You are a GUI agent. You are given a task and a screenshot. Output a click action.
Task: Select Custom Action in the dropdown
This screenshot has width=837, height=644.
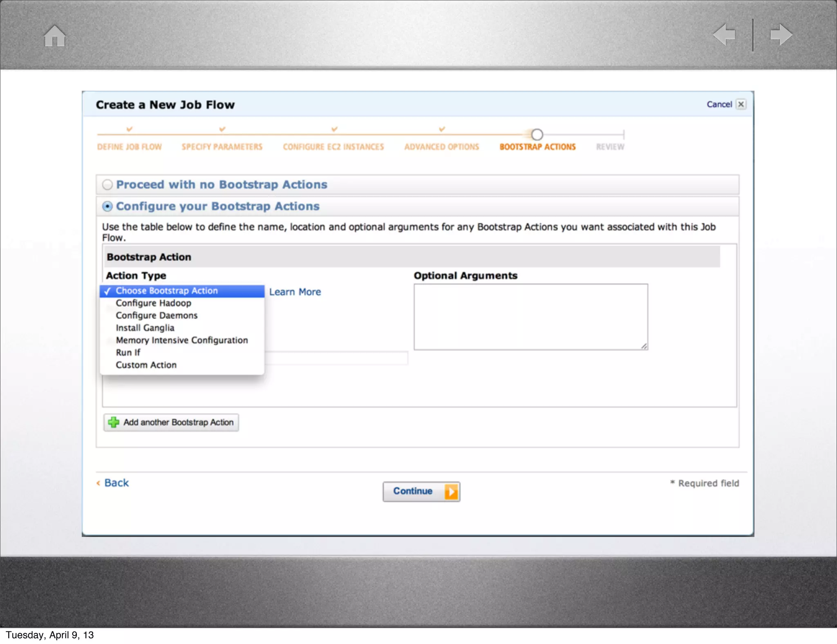pyautogui.click(x=146, y=365)
